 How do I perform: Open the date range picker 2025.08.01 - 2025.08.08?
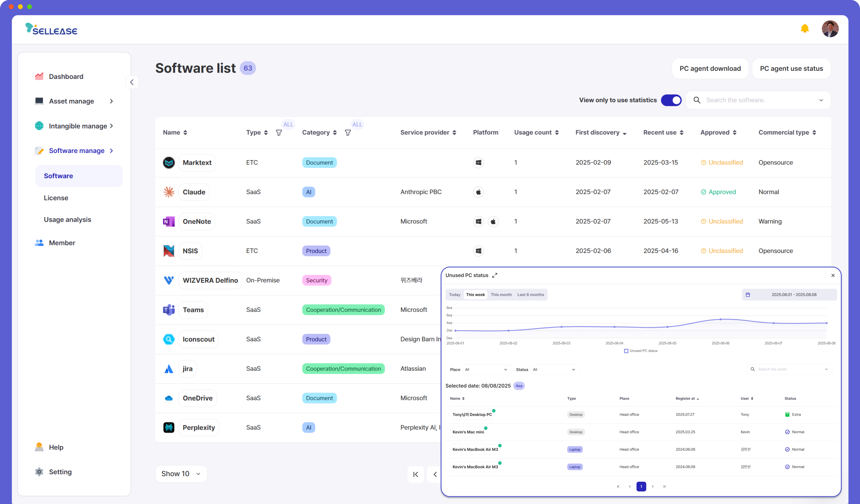coord(789,295)
